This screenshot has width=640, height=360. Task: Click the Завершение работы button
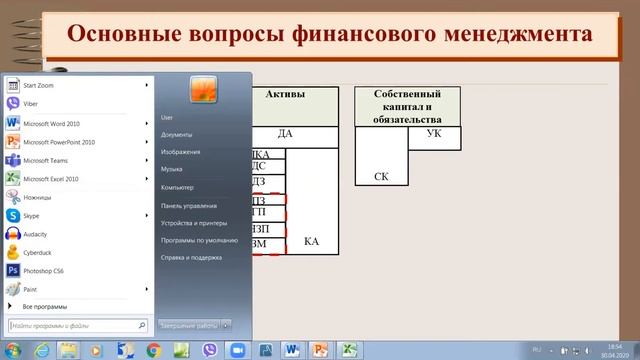click(x=189, y=325)
